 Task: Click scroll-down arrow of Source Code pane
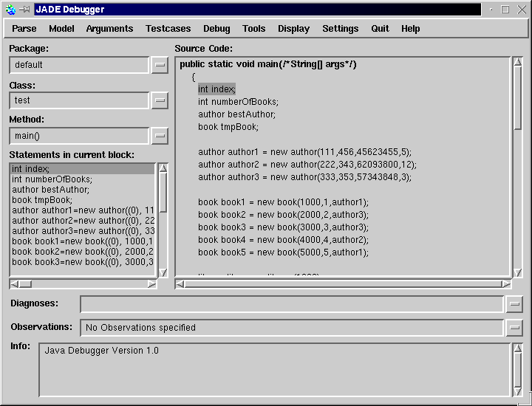coord(518,272)
